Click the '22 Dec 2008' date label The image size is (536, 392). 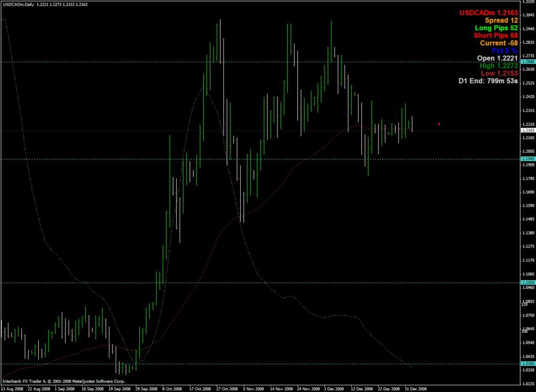[389, 389]
